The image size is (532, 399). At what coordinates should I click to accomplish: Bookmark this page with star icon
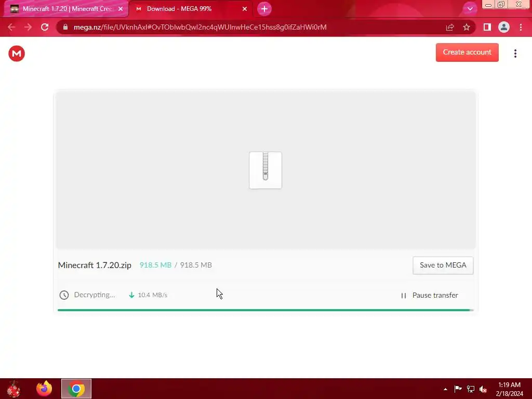pyautogui.click(x=467, y=27)
